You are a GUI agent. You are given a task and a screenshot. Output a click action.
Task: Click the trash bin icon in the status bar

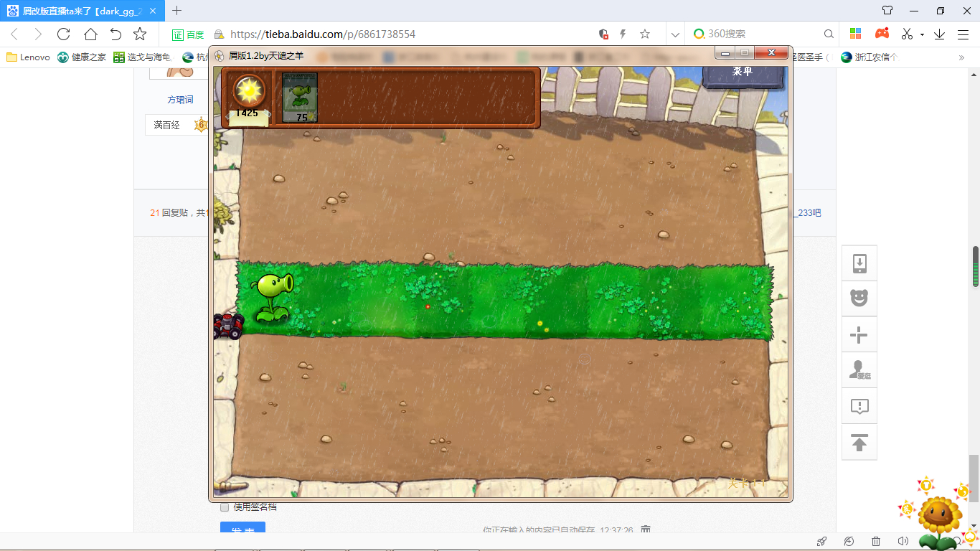point(876,542)
